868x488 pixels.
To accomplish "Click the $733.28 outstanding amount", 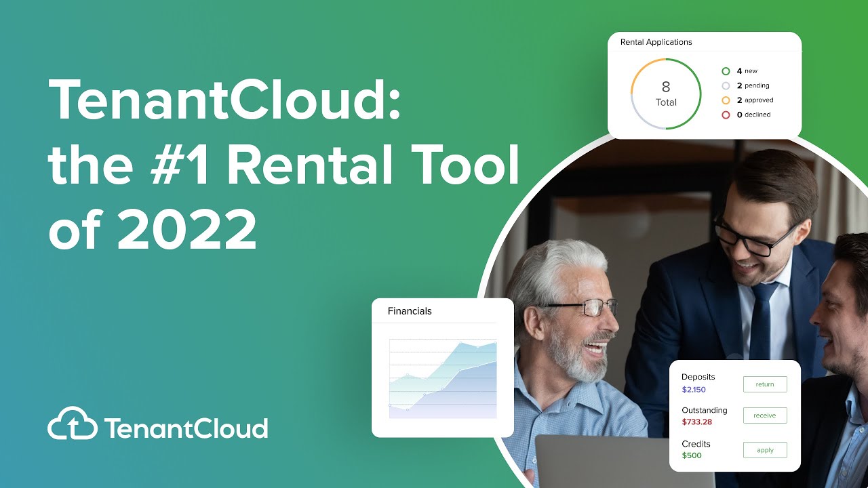I will [696, 422].
